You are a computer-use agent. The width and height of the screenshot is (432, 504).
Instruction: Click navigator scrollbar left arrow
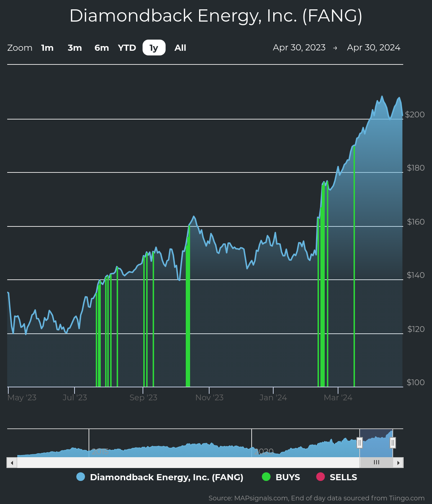tap(12, 463)
